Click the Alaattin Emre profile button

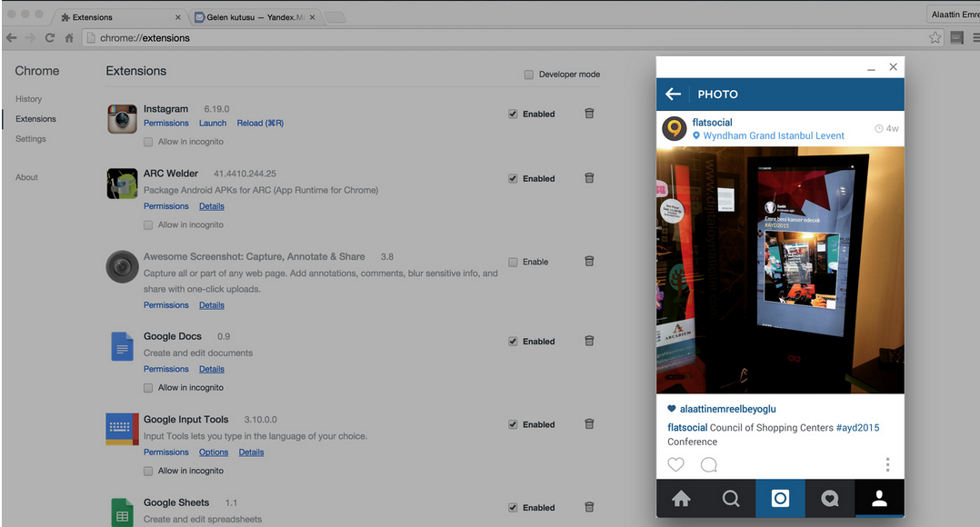[953, 15]
